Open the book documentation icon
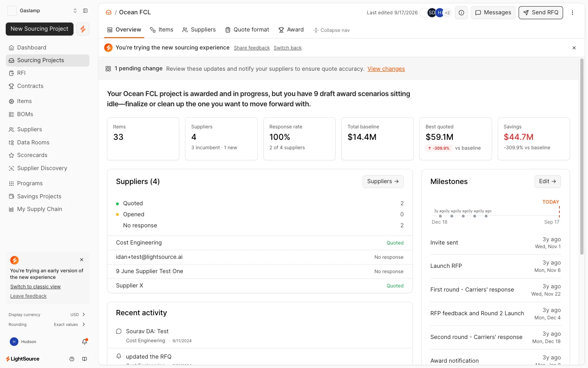Screen dimensions: 588x368 pos(85,359)
